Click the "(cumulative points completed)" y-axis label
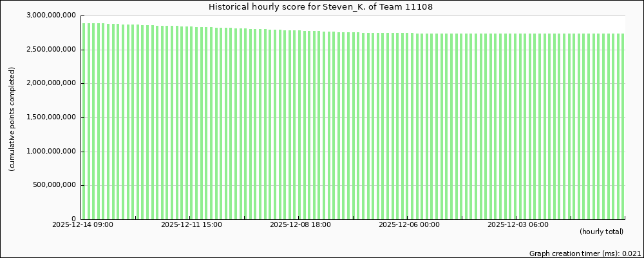This screenshot has width=644, height=258. pyautogui.click(x=12, y=119)
